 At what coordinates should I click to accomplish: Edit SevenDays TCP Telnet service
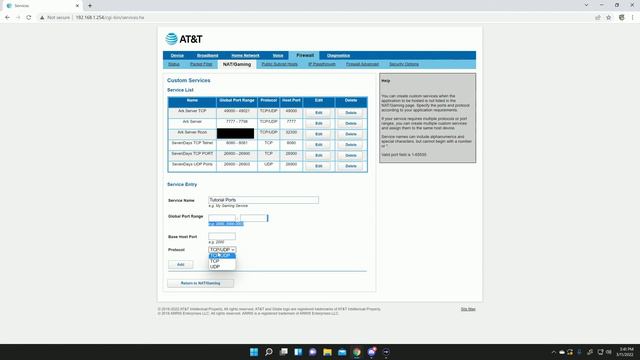tap(318, 144)
